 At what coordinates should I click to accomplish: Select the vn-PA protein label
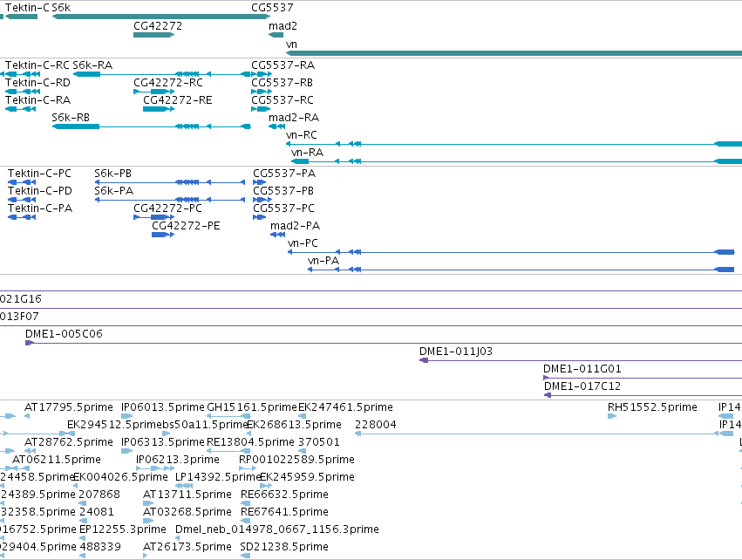pyautogui.click(x=323, y=262)
